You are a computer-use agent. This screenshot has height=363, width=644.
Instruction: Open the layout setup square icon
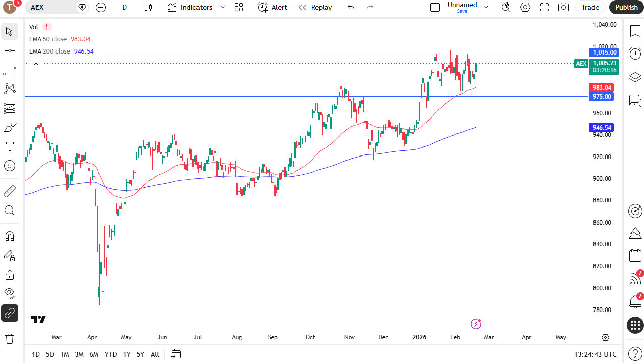pyautogui.click(x=435, y=7)
